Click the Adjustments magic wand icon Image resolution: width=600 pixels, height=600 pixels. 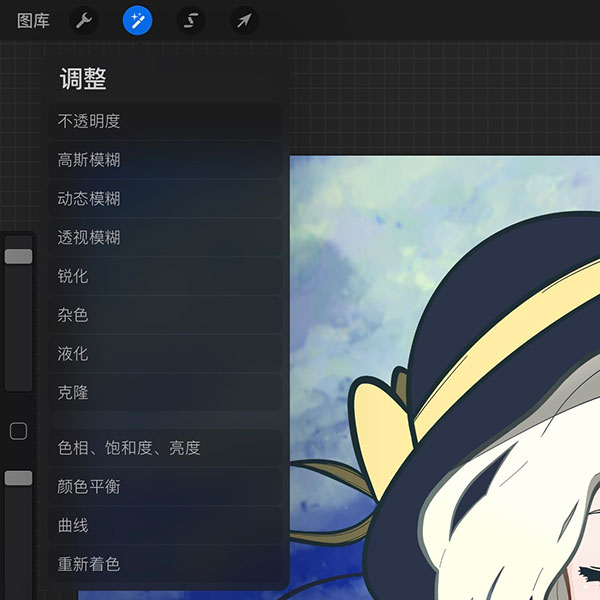[x=137, y=20]
